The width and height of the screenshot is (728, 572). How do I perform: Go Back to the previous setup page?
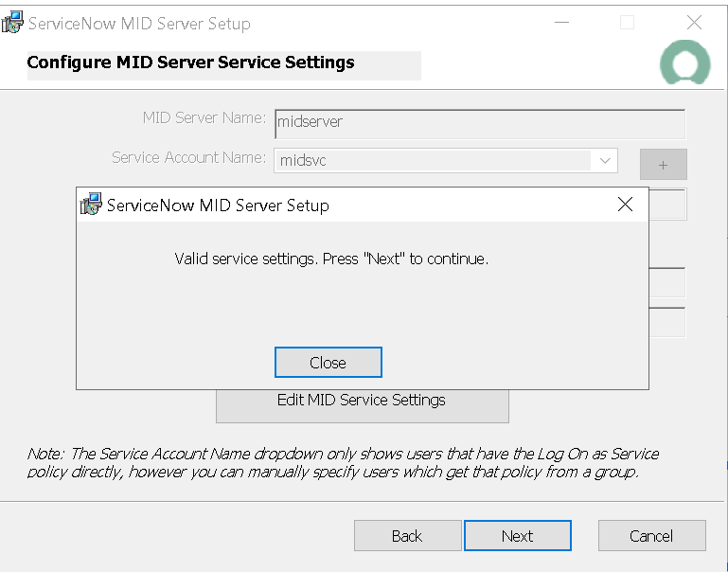coord(407,536)
